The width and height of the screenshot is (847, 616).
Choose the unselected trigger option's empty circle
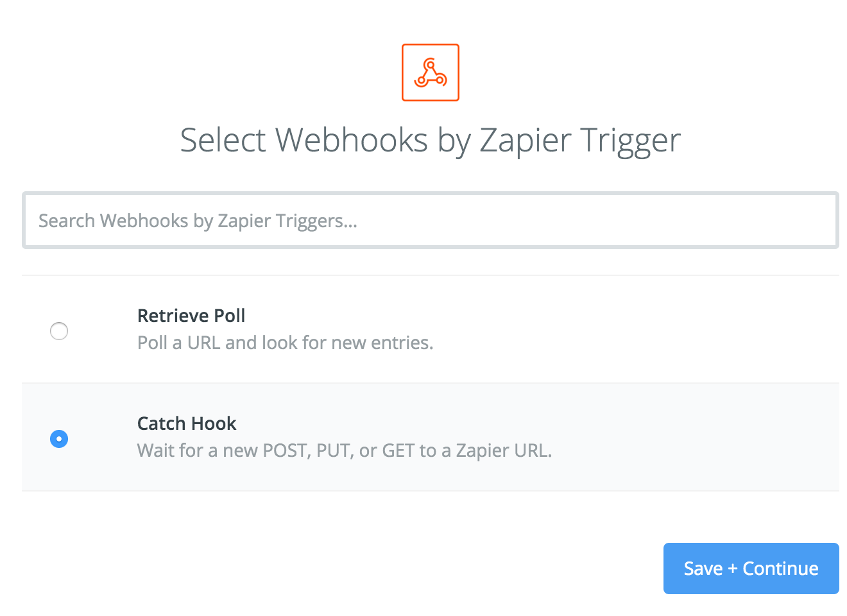(x=59, y=331)
